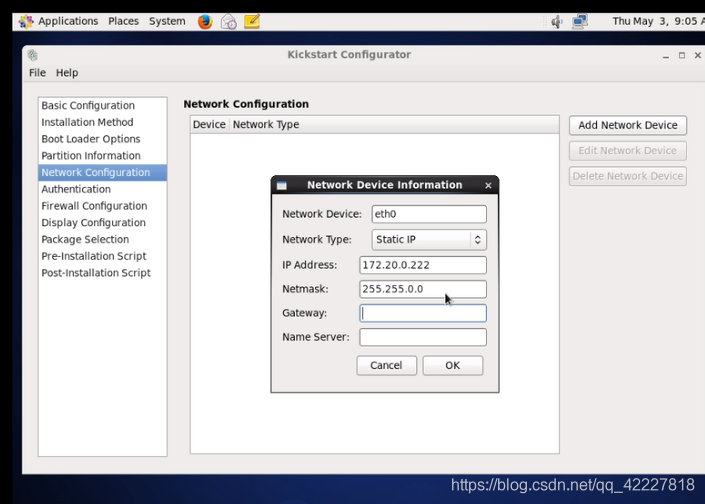Select Firewall Configuration in the sidebar
The image size is (705, 504).
point(103,206)
